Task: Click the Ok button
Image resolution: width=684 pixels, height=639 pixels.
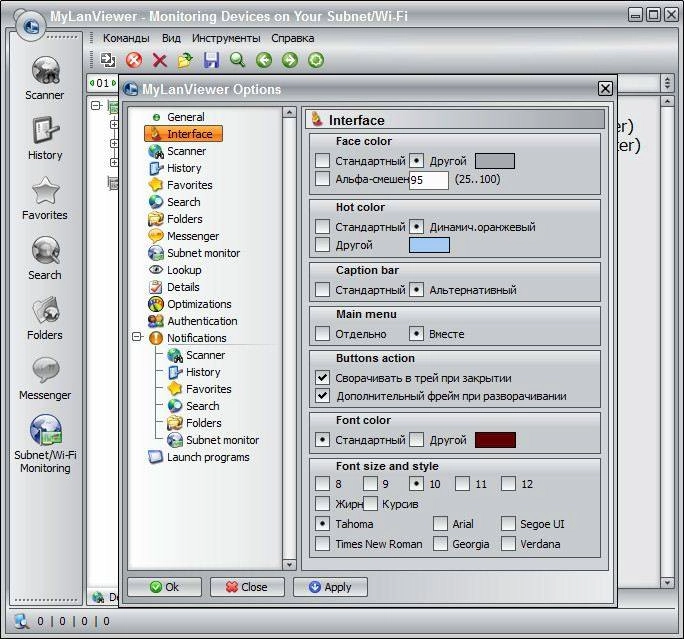Action: point(164,587)
